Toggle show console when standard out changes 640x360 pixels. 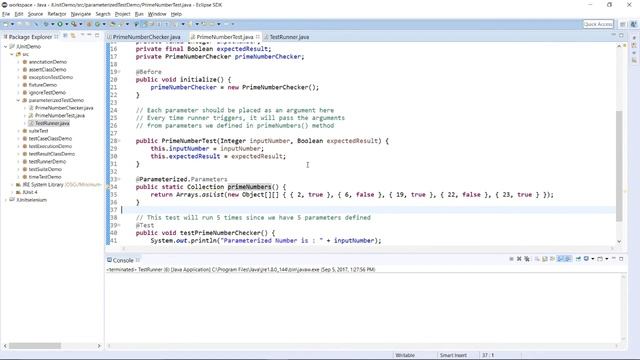[560, 259]
